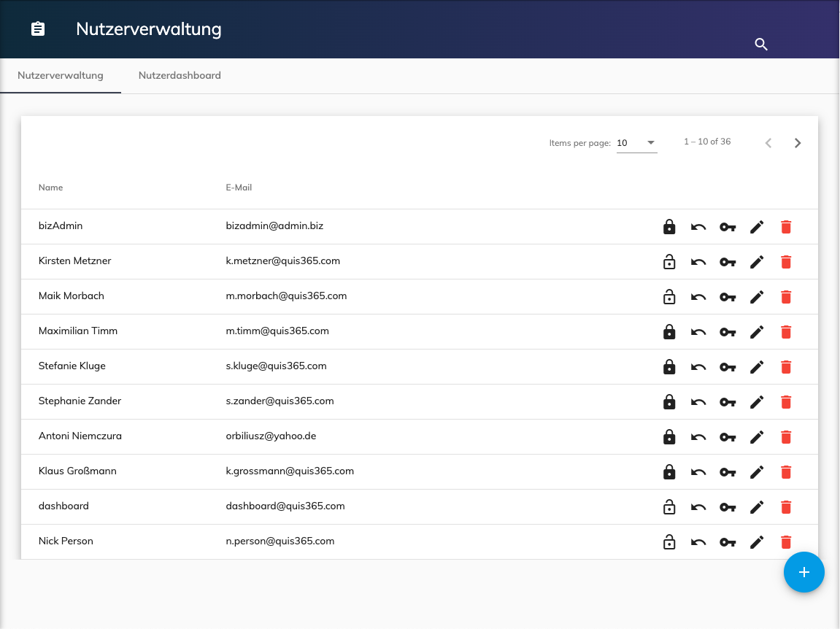Click name Maik Morbach

tap(72, 296)
